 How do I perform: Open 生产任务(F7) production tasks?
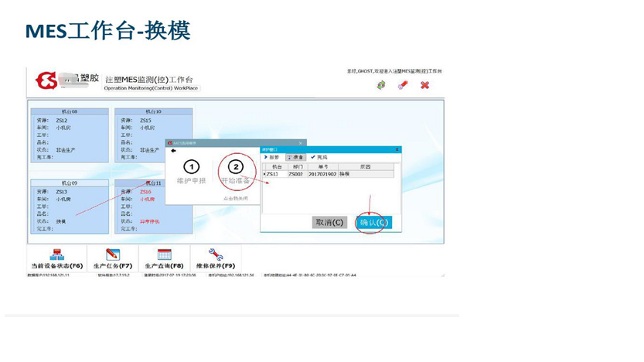pos(113,259)
